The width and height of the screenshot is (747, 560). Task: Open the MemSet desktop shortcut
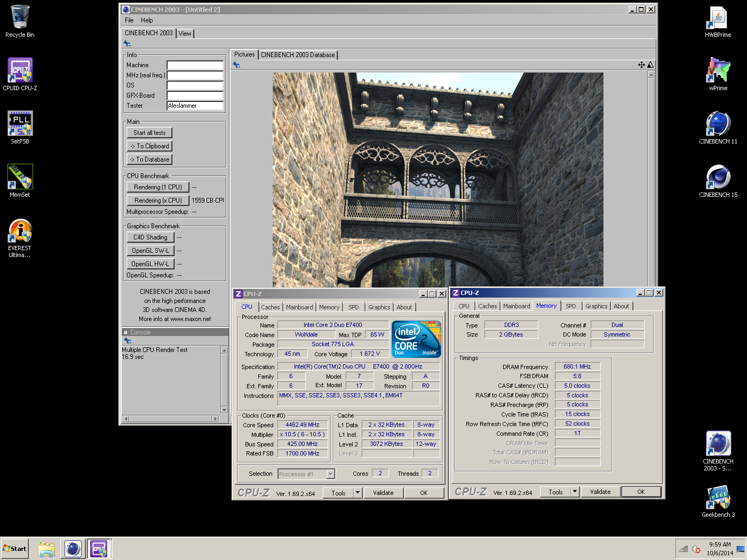coord(20,181)
